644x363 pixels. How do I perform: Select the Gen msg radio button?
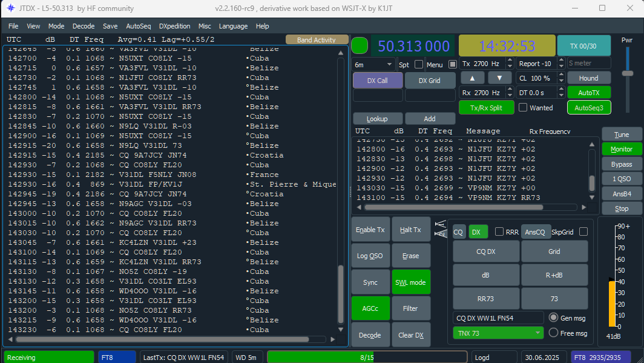tap(554, 318)
